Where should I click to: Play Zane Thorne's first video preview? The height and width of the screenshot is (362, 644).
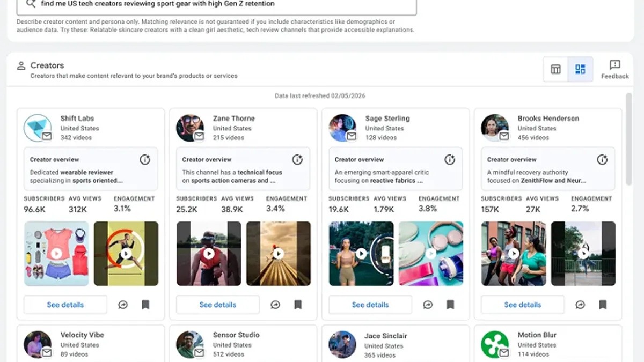point(208,254)
